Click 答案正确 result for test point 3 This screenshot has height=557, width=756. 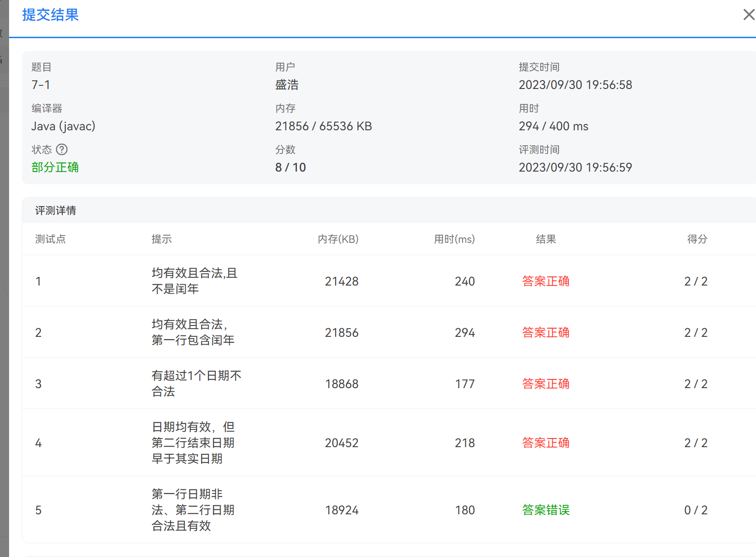click(546, 384)
